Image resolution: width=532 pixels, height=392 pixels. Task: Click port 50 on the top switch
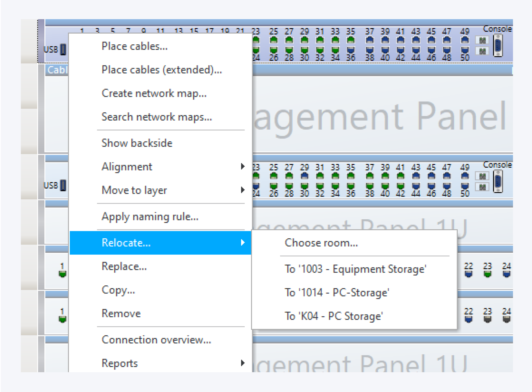click(465, 50)
